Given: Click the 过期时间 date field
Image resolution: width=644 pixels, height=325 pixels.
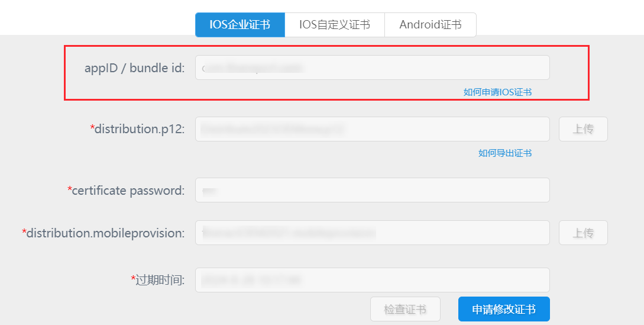Looking at the screenshot, I should click(x=372, y=280).
